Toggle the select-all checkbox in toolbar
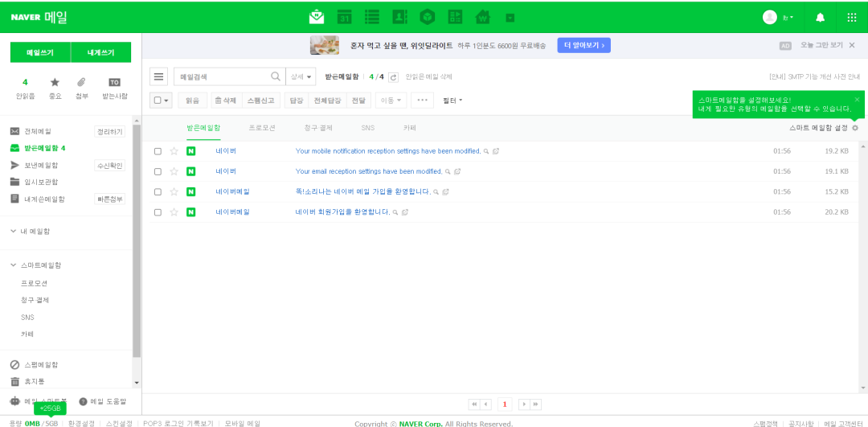The image size is (868, 427). point(158,101)
